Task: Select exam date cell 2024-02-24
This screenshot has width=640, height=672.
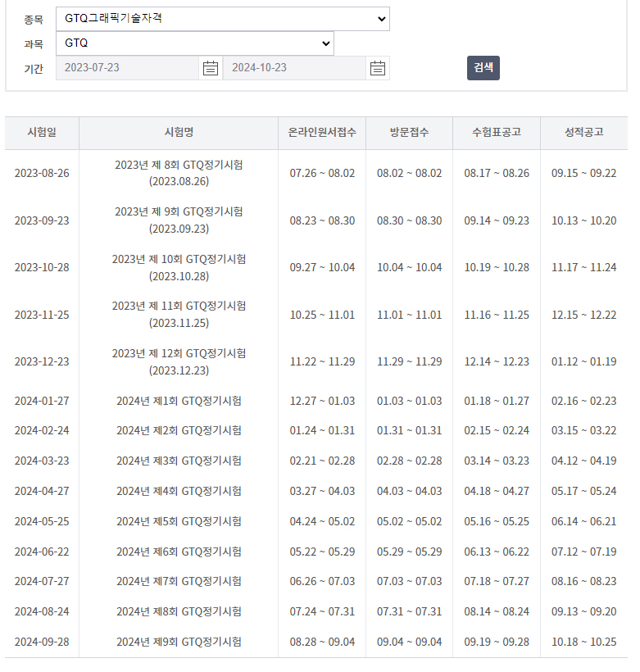Action: tap(42, 430)
